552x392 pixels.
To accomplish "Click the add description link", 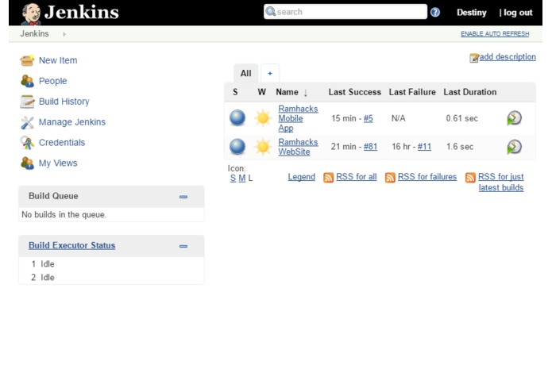I will tap(508, 57).
